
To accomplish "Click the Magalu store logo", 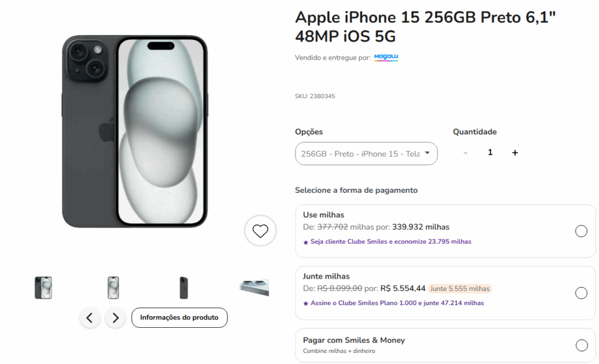I will point(386,57).
